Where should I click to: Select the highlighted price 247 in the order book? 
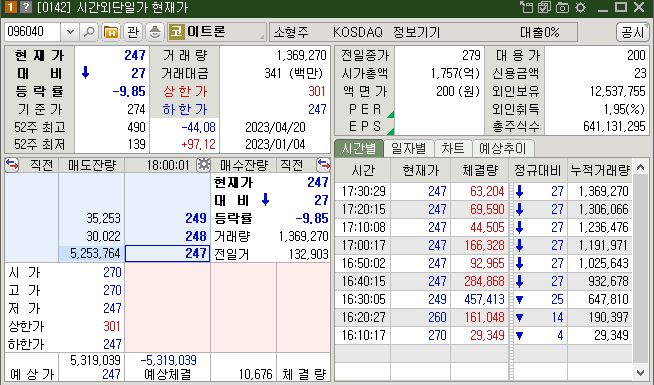coord(167,254)
